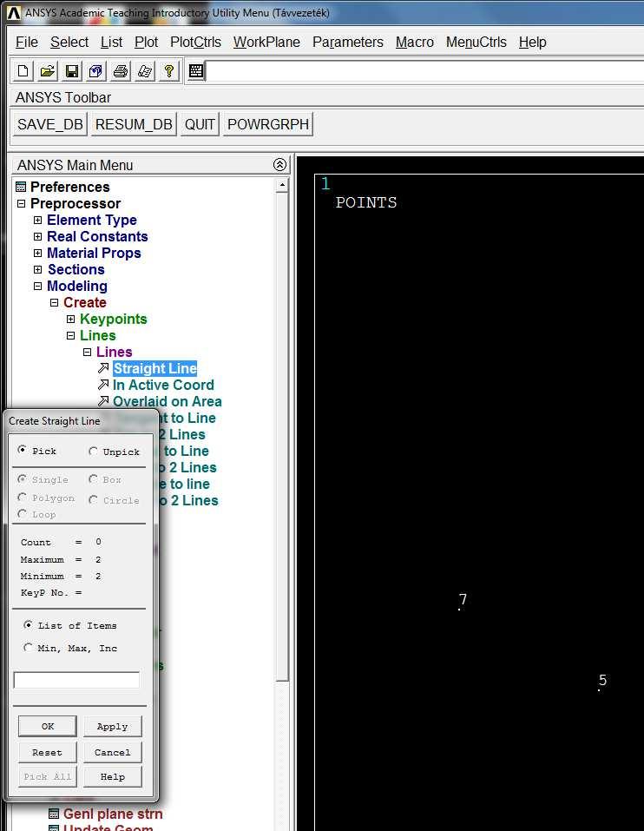Open the MenuCtrls menu
Viewport: 644px width, 831px height.
[x=476, y=42]
